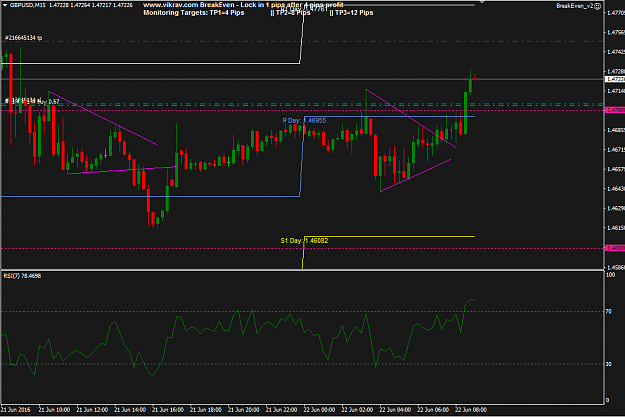Open the dropdown arrow beside GBPUSD,M15
Screen dimensions: 625x417
(x=5, y=5)
